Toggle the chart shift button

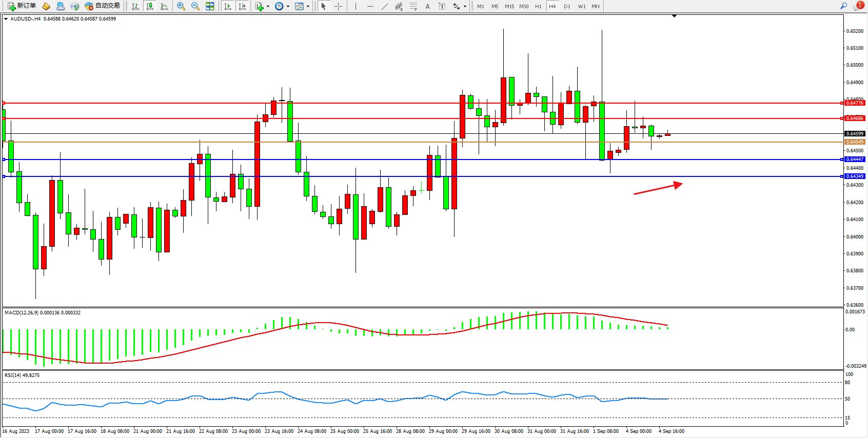(x=242, y=6)
